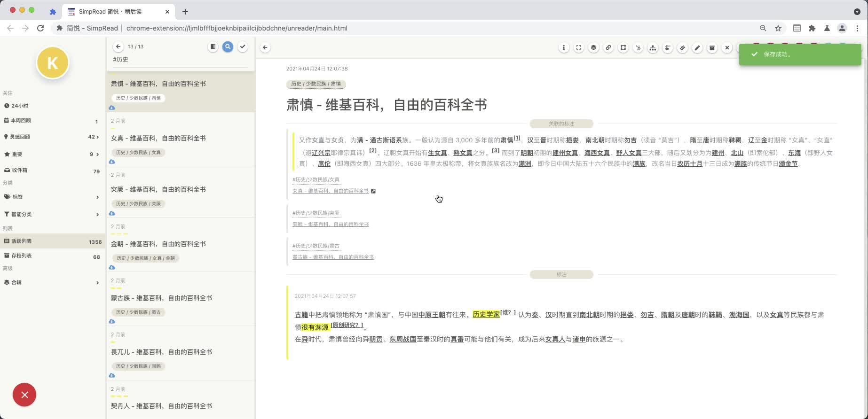The height and width of the screenshot is (419, 868).
Task: Click the cloud icon under 畏兀儿 list entry
Action: pyautogui.click(x=112, y=375)
